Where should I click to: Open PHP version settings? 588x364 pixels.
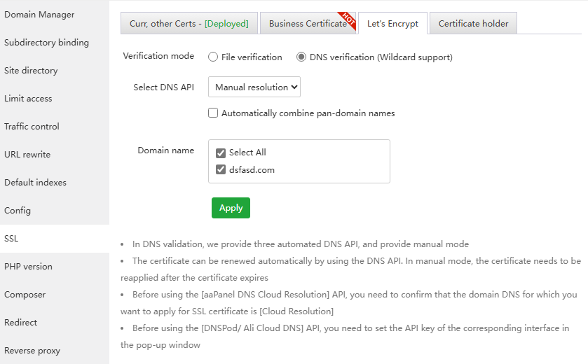click(x=28, y=267)
